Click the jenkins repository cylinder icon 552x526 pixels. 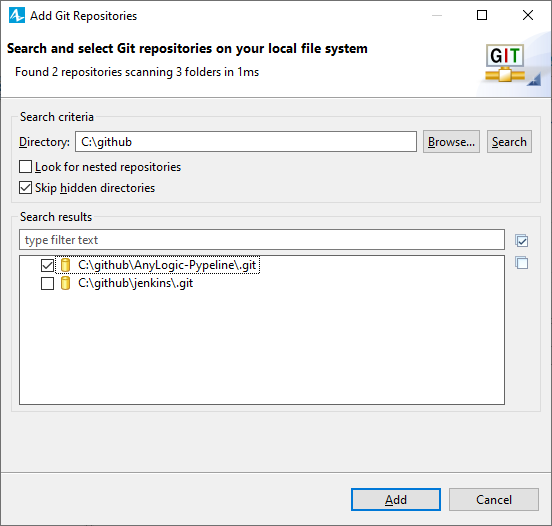[x=65, y=283]
